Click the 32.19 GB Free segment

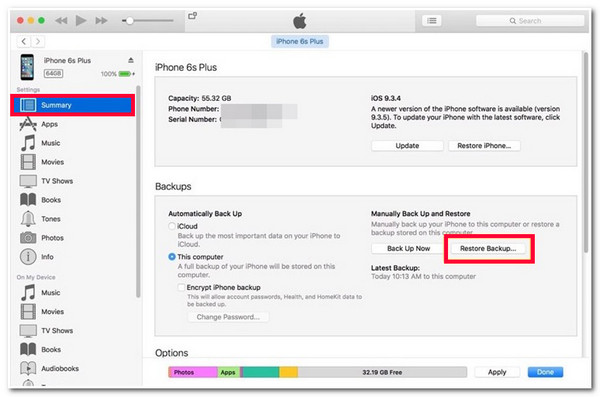point(382,372)
